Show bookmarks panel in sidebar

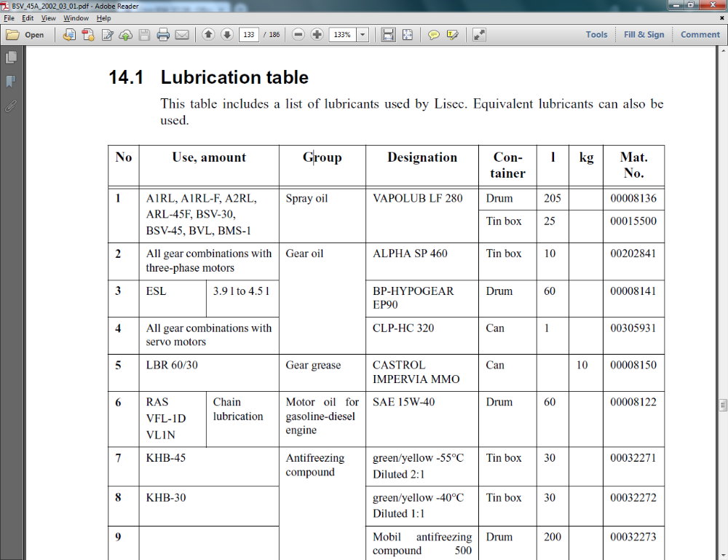[11, 82]
